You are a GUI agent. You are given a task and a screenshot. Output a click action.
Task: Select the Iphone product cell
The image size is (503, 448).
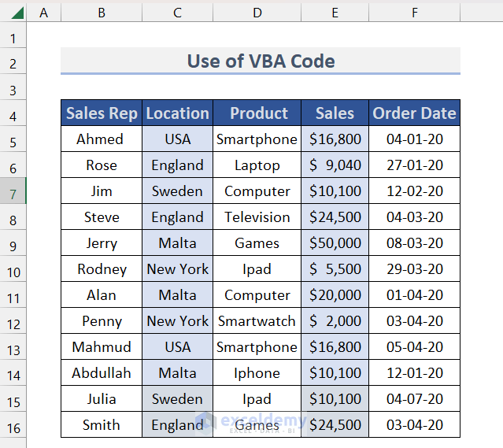coord(257,373)
